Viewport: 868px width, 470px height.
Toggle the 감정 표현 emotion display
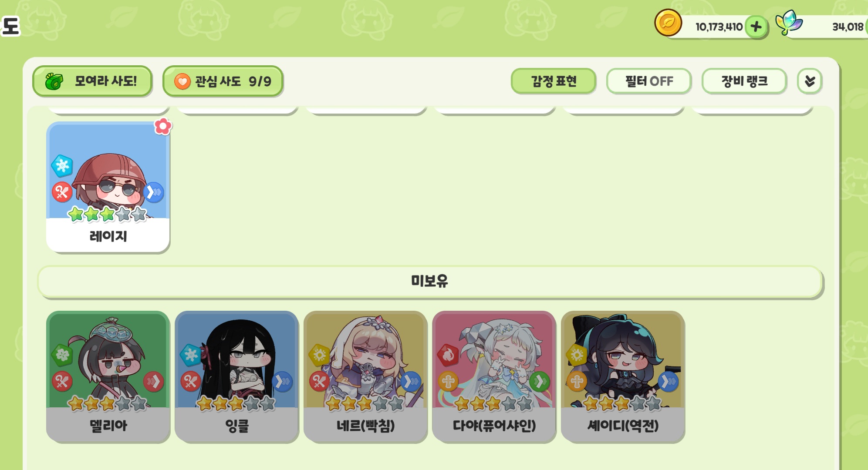[x=553, y=81]
